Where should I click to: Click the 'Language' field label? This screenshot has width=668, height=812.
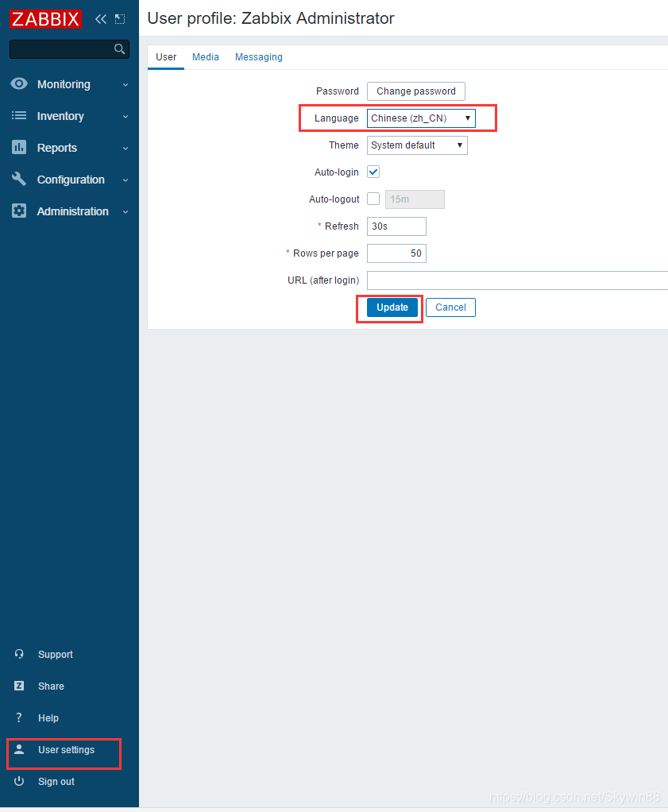tap(337, 118)
